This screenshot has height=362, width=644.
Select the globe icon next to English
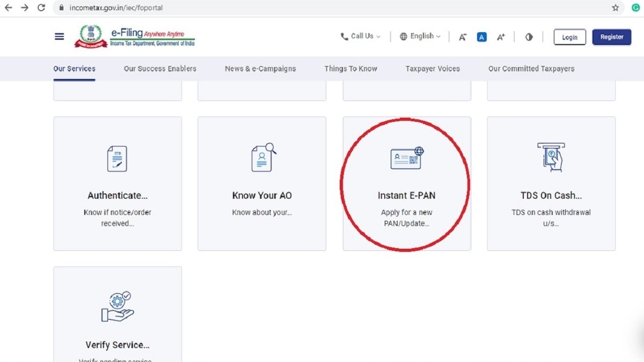pyautogui.click(x=403, y=36)
